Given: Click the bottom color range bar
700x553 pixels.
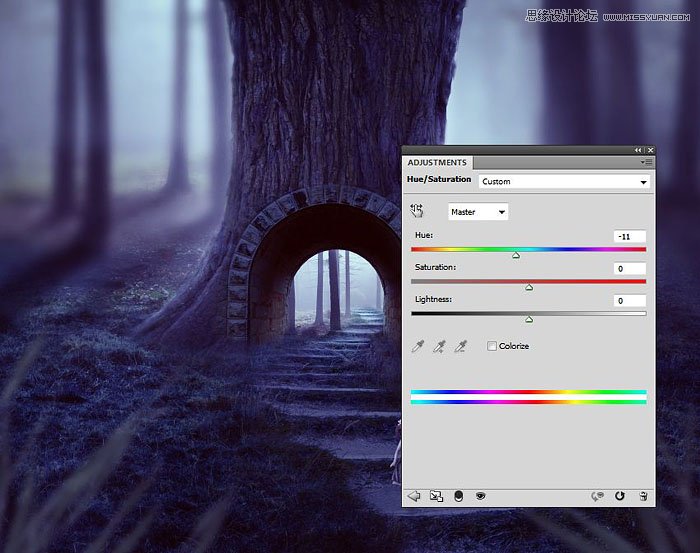Looking at the screenshot, I should [529, 402].
